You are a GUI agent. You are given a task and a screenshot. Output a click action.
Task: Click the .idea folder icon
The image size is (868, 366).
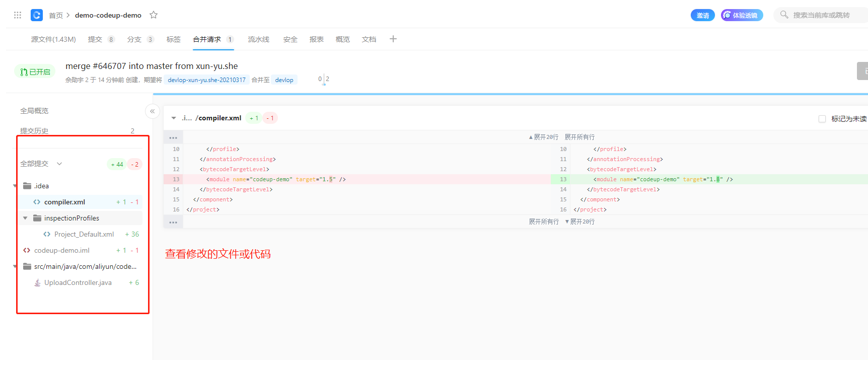tap(27, 186)
